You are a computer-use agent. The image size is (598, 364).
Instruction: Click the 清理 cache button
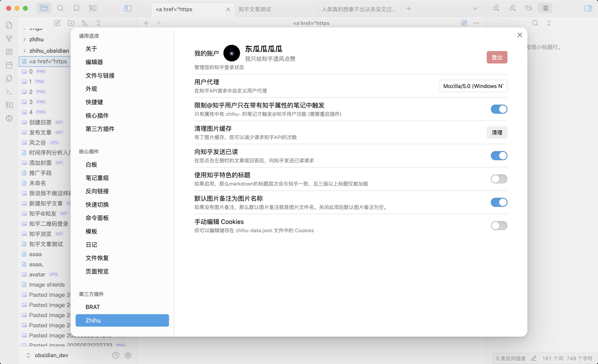pyautogui.click(x=496, y=132)
